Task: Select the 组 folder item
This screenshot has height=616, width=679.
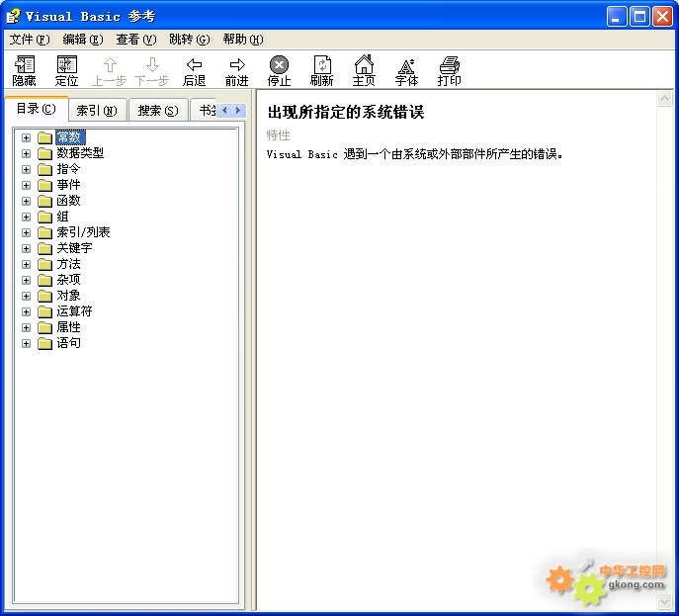Action: tap(63, 217)
